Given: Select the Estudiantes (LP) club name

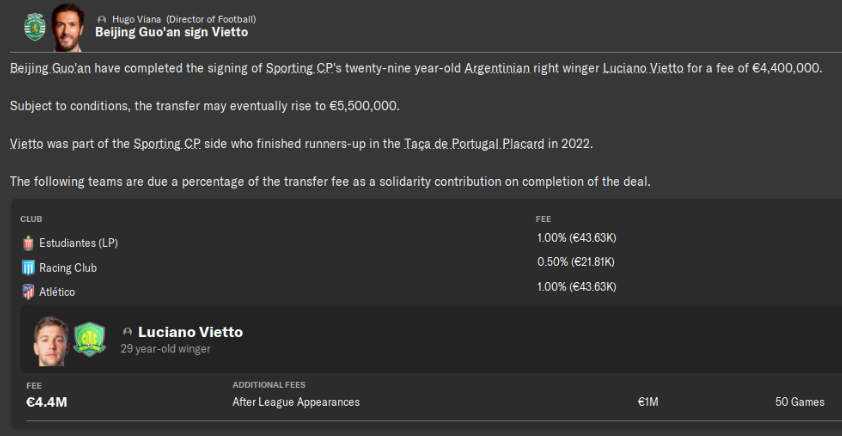Looking at the screenshot, I should tap(79, 243).
